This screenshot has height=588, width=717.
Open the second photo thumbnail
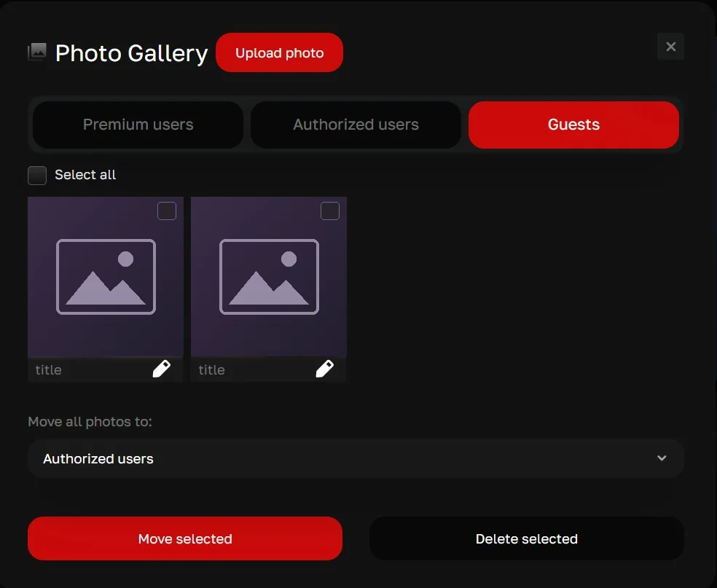coord(269,277)
